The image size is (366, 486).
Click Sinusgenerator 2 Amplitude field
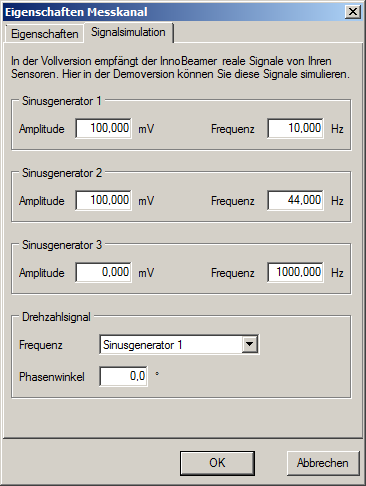tap(103, 200)
